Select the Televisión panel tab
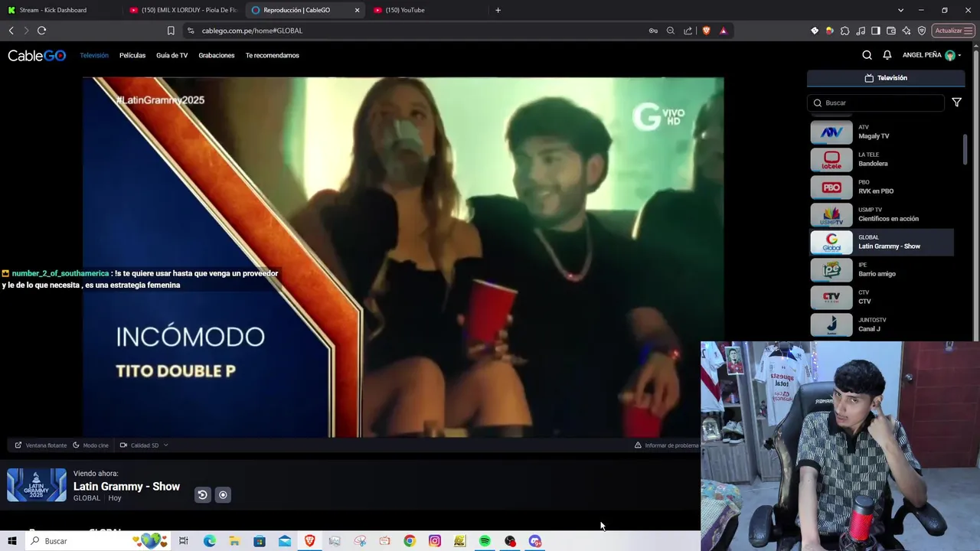980x551 pixels. tap(886, 78)
